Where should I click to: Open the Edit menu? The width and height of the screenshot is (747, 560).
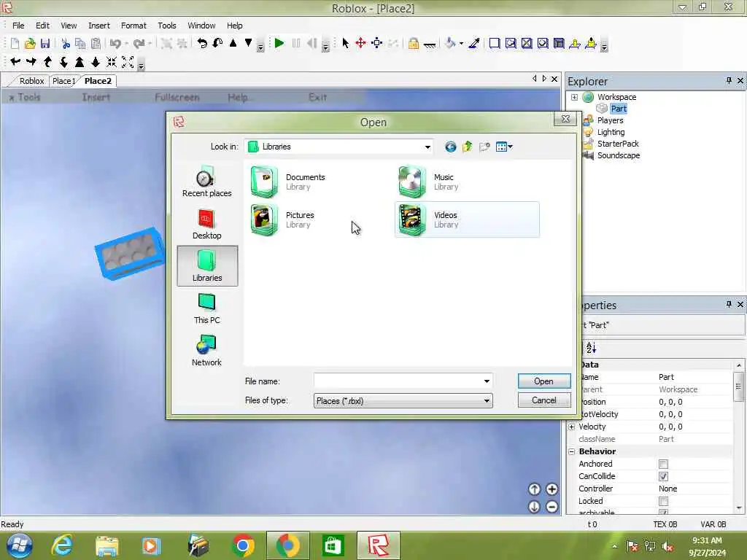[42, 26]
